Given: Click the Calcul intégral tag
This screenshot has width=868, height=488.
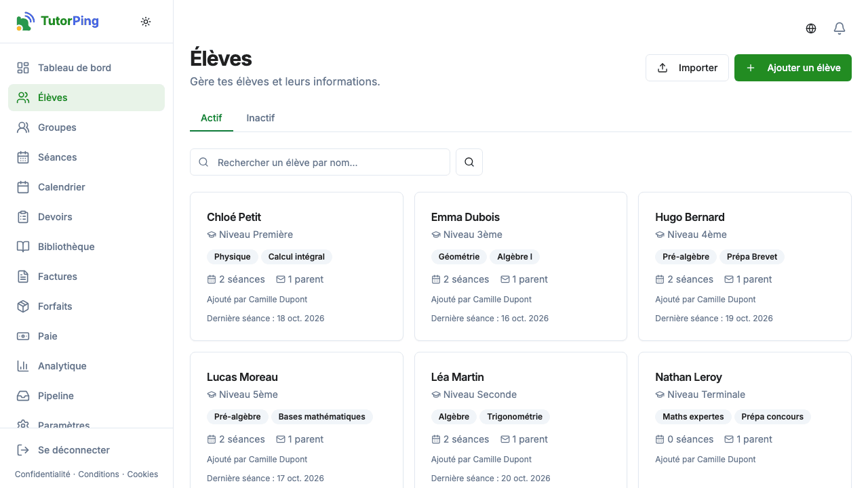Looking at the screenshot, I should click(296, 257).
